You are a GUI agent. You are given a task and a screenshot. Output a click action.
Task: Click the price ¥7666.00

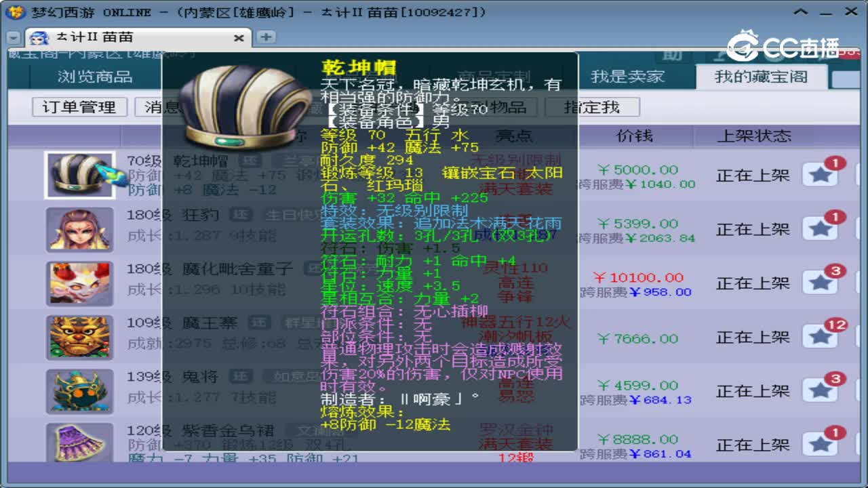(x=638, y=338)
